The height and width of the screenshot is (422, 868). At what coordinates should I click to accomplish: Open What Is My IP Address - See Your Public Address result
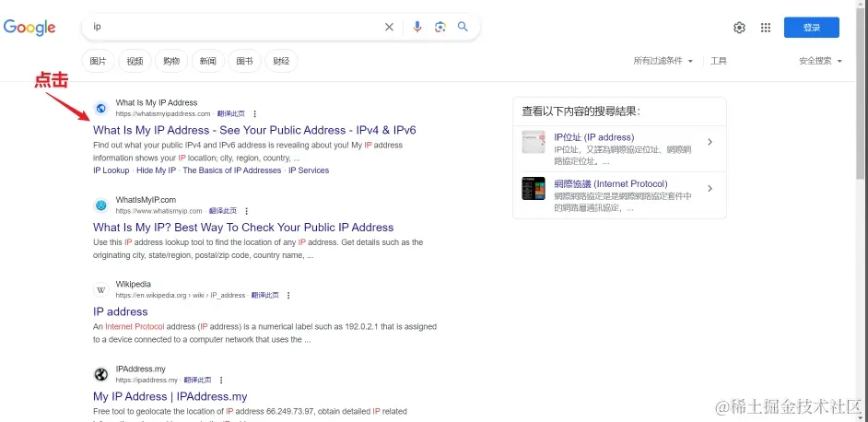254,130
